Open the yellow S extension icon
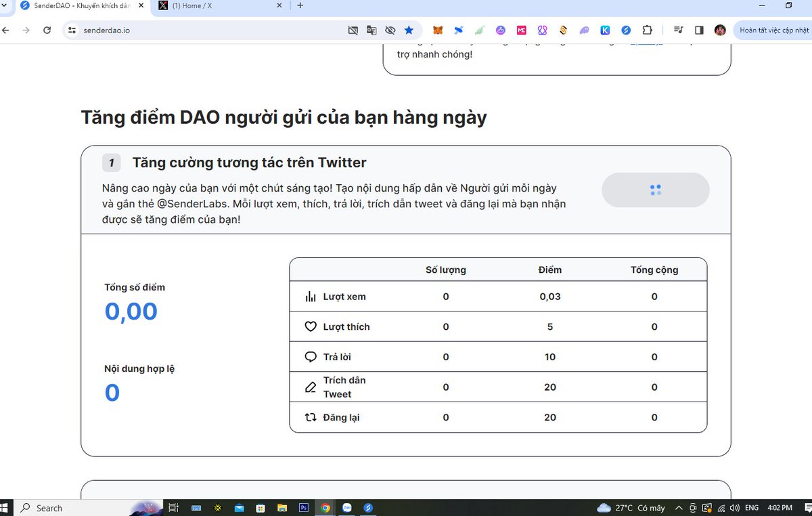 563,30
